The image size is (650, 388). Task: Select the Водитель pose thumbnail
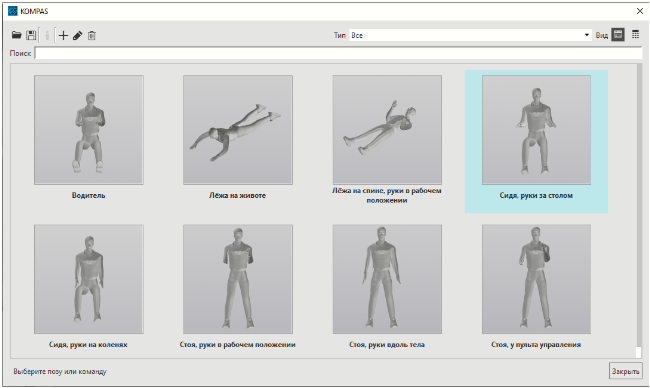point(89,130)
